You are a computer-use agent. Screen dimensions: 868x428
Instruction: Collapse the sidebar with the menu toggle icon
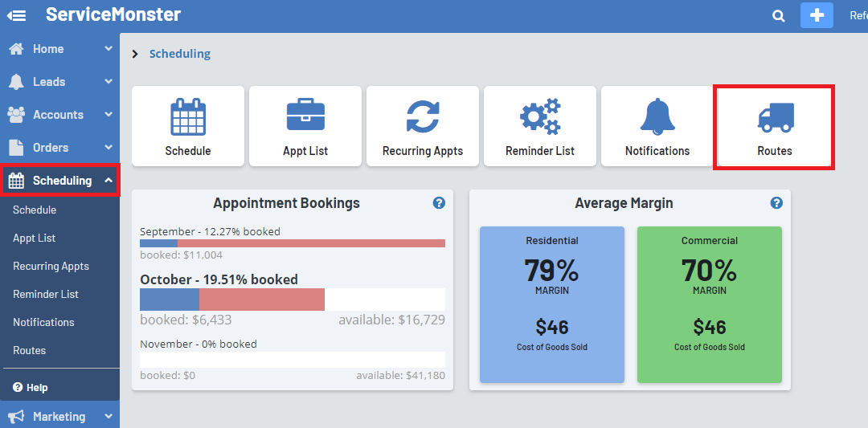pos(16,15)
